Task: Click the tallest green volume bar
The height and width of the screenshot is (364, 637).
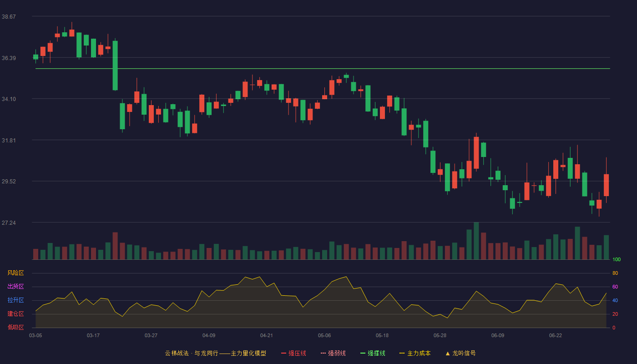Action: (476, 241)
